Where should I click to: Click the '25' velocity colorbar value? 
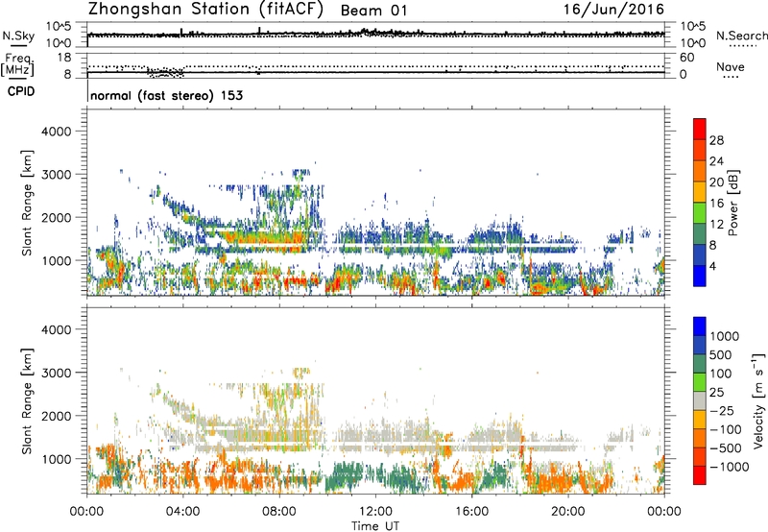tap(718, 393)
